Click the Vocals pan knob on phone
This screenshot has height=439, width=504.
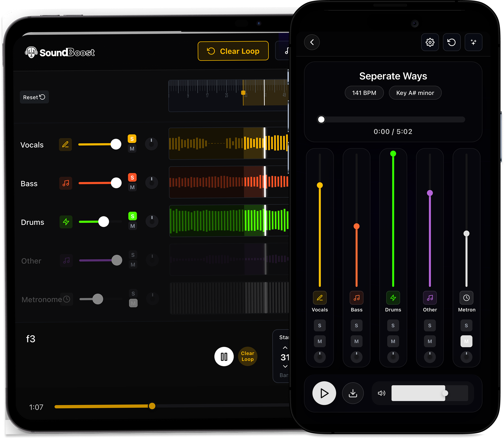click(x=320, y=357)
